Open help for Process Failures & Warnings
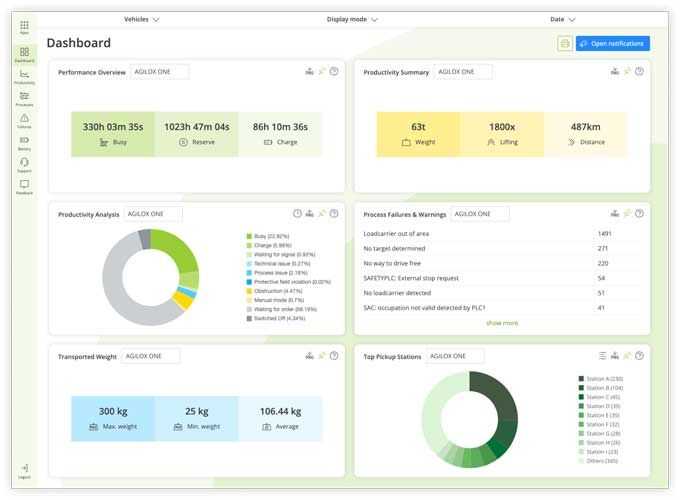The width and height of the screenshot is (680, 500). point(639,213)
